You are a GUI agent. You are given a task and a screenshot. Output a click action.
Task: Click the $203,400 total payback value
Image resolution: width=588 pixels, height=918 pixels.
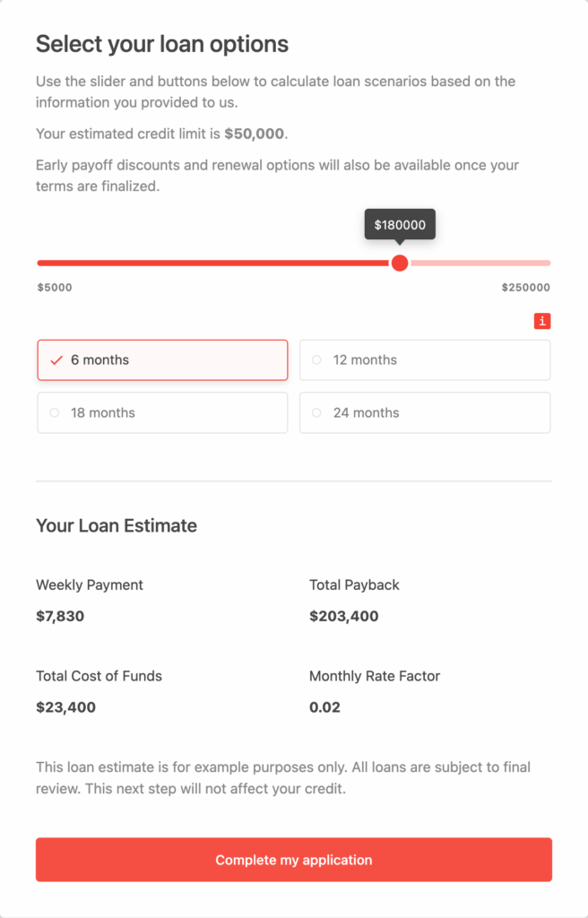pos(344,616)
